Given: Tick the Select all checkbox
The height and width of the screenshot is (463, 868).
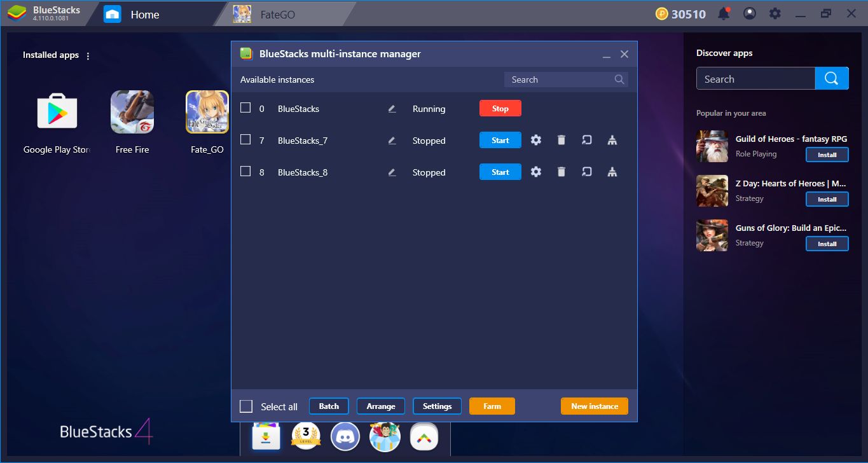Looking at the screenshot, I should coord(246,406).
